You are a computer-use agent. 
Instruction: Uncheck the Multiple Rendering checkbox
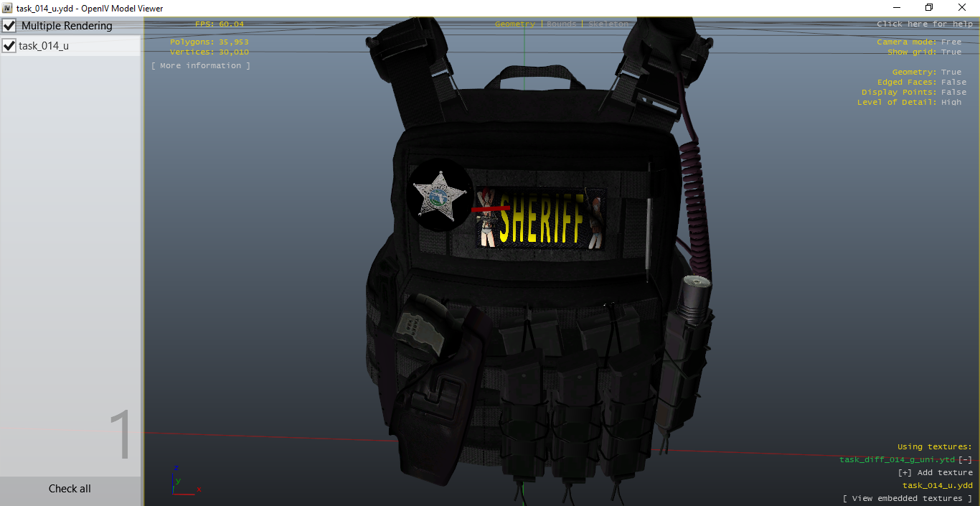(x=9, y=26)
